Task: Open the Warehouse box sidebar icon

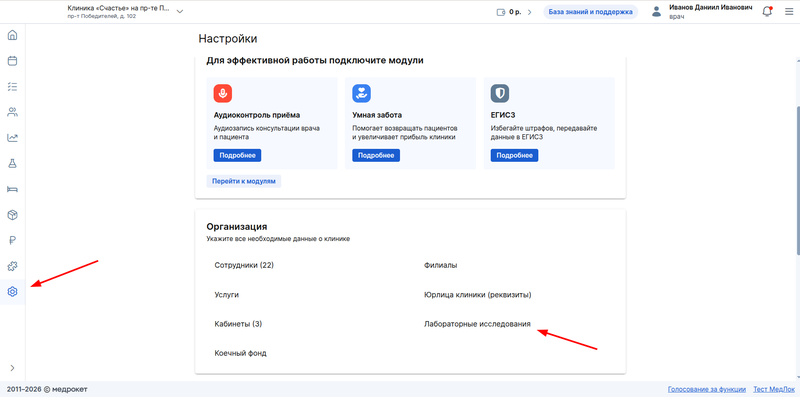Action: (x=12, y=215)
